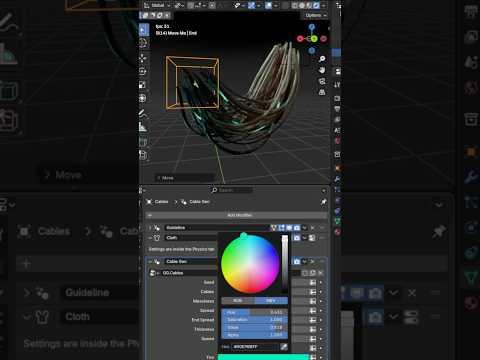The width and height of the screenshot is (480, 360).
Task: Click the Saturation slider field
Action: pos(254,320)
